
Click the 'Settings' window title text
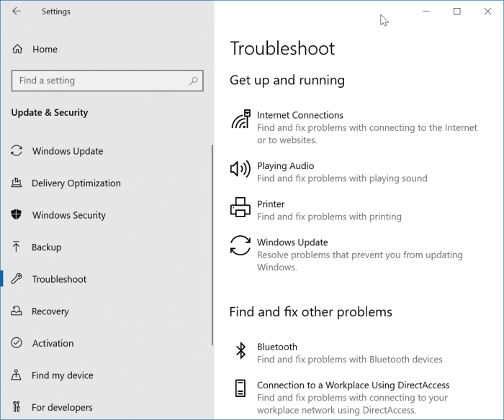point(56,12)
